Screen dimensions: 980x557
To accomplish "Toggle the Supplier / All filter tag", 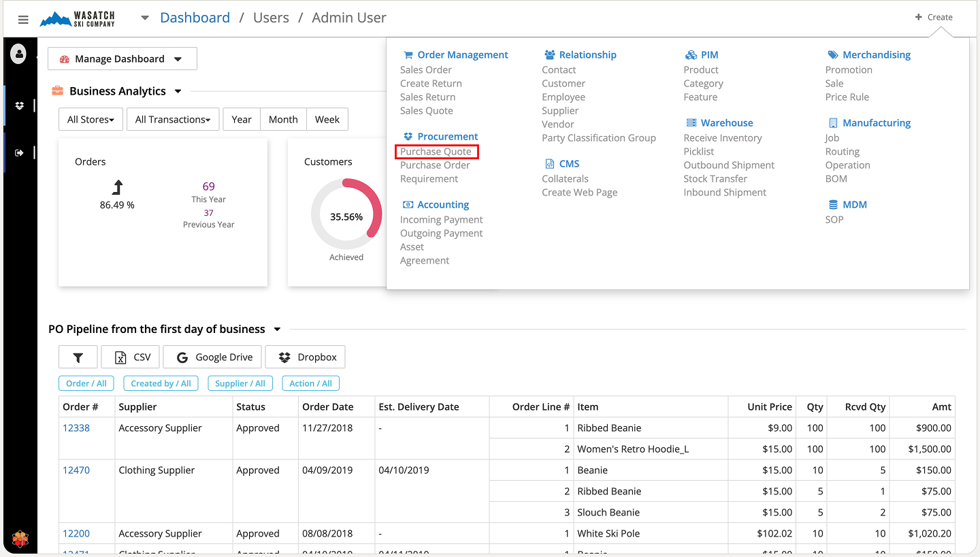I will click(240, 383).
